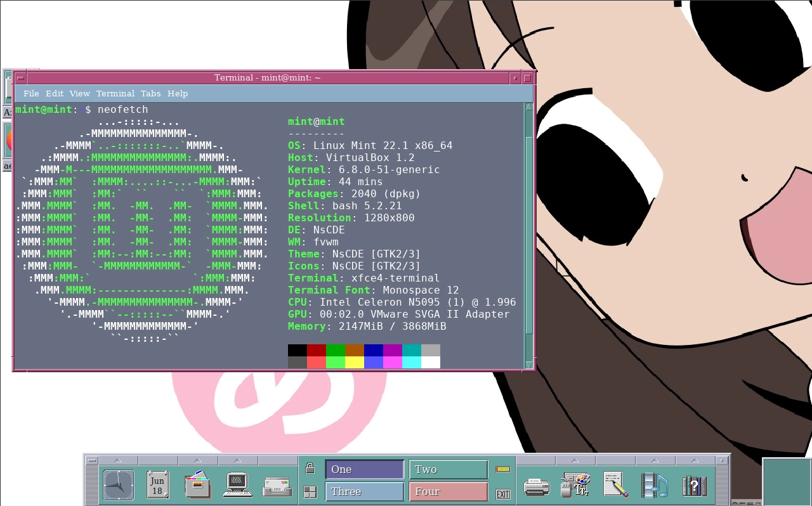Click the front panel top-right iconify button
The image size is (812, 506).
point(722,460)
